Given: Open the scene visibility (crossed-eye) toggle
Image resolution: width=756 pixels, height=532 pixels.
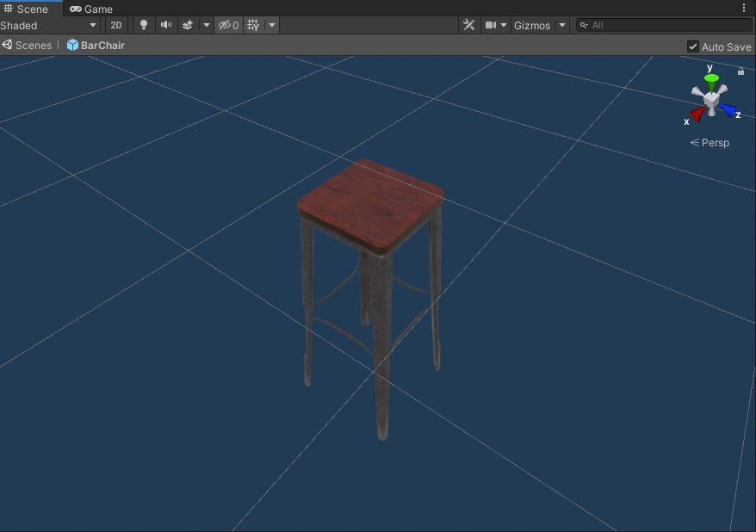Looking at the screenshot, I should (x=225, y=25).
